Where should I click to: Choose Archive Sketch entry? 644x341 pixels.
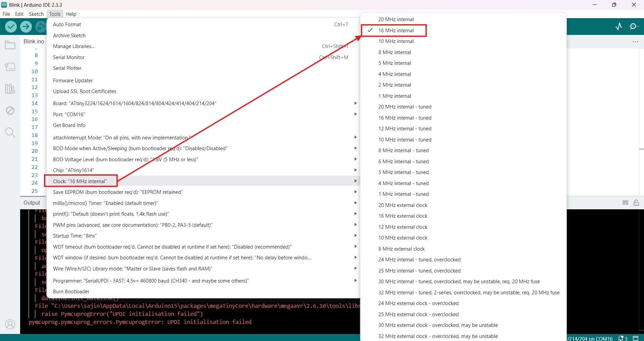pos(203,36)
